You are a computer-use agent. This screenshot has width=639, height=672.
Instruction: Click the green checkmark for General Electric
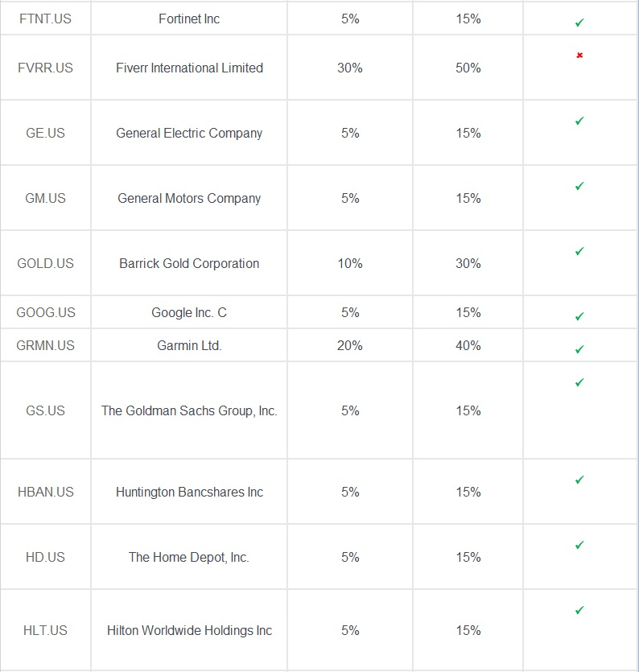coord(579,121)
